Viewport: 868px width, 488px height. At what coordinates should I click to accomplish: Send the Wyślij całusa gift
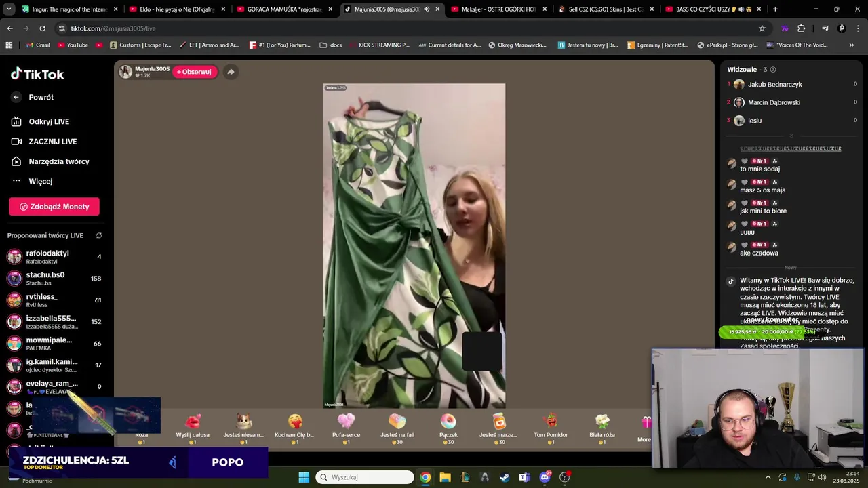193,429
